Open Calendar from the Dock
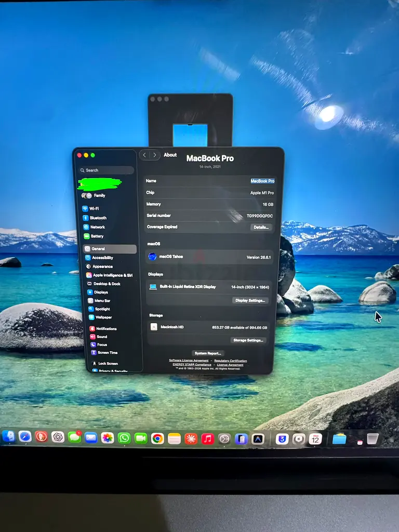The width and height of the screenshot is (399, 532). [x=315, y=440]
